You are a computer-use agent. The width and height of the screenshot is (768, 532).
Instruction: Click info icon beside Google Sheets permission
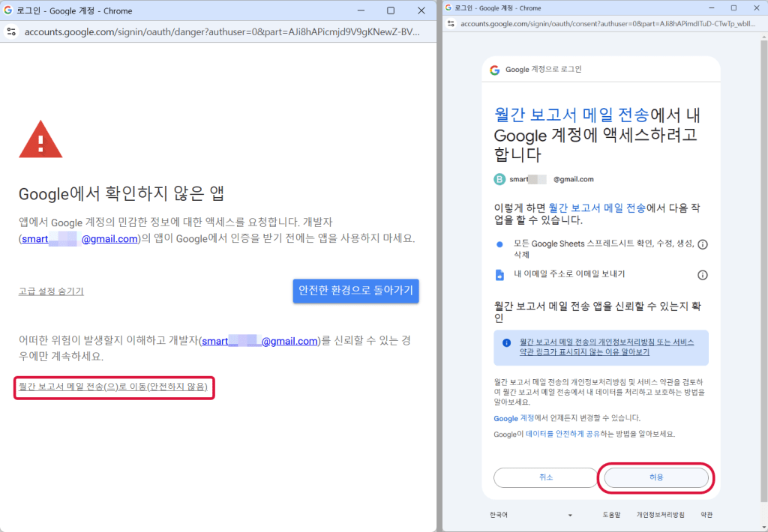tap(703, 244)
